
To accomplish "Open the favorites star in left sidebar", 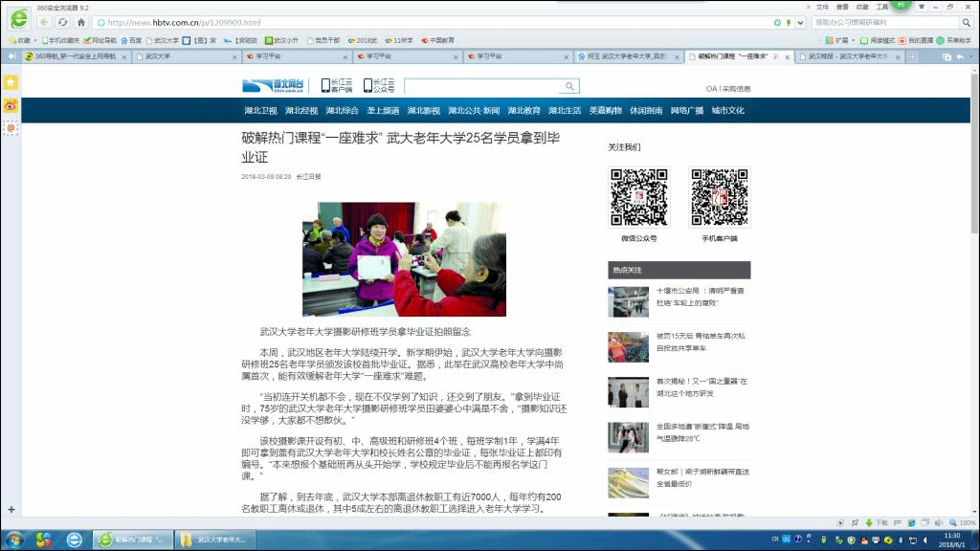I will [11, 82].
